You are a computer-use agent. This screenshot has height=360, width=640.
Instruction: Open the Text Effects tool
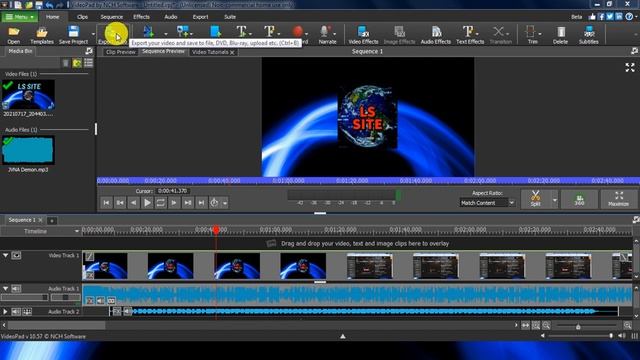tap(470, 34)
